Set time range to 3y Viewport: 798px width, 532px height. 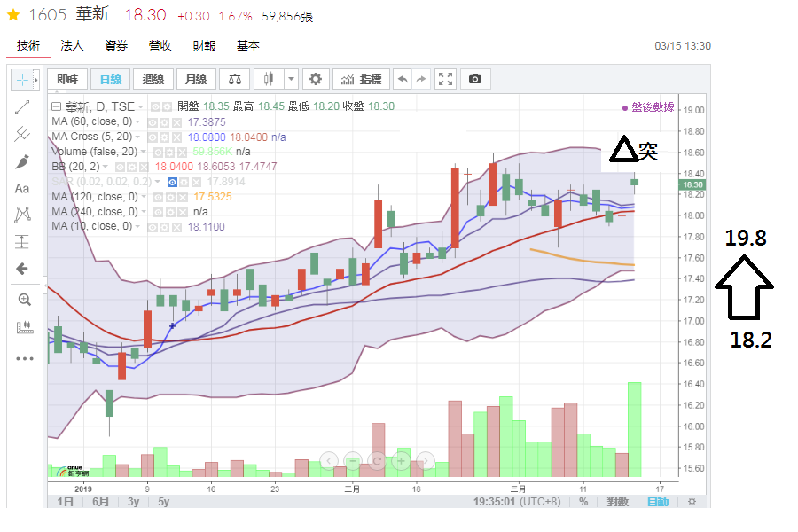tap(133, 502)
